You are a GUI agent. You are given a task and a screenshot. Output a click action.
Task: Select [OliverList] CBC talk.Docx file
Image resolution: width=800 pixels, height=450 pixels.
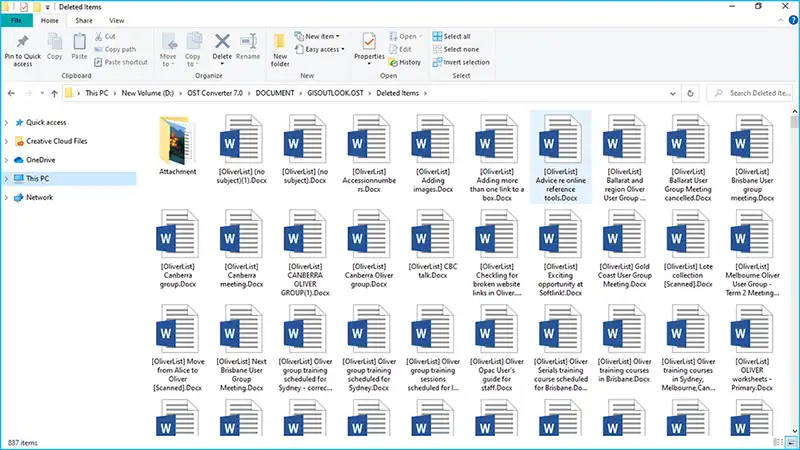click(x=433, y=244)
